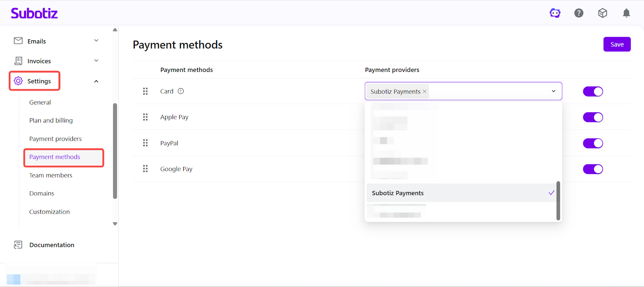The image size is (644, 287).
Task: Open the chatbot assistant icon in header
Action: tap(555, 13)
